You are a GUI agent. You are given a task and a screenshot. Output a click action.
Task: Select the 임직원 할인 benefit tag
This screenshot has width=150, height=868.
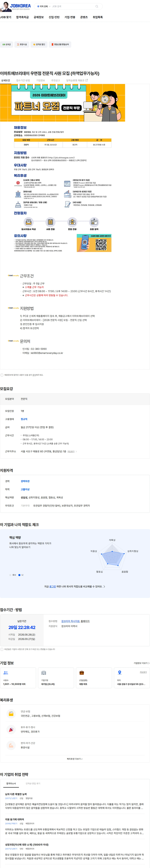tap(39, 45)
